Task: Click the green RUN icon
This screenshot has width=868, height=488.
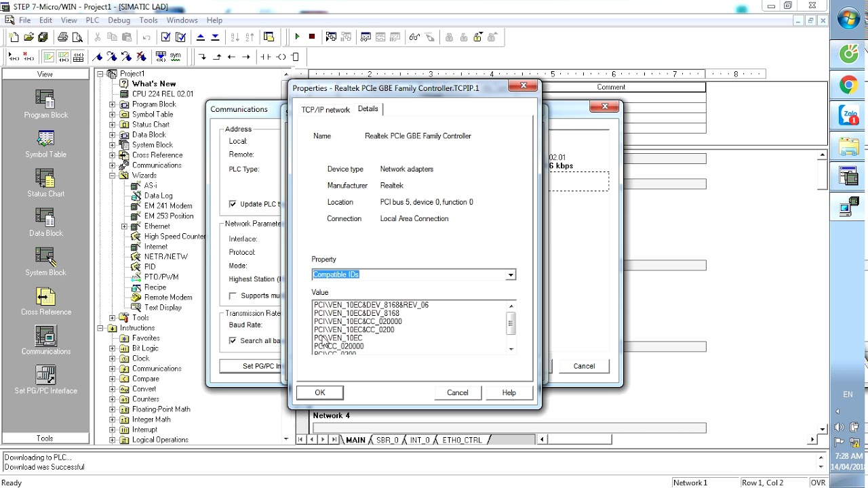Action: click(297, 37)
